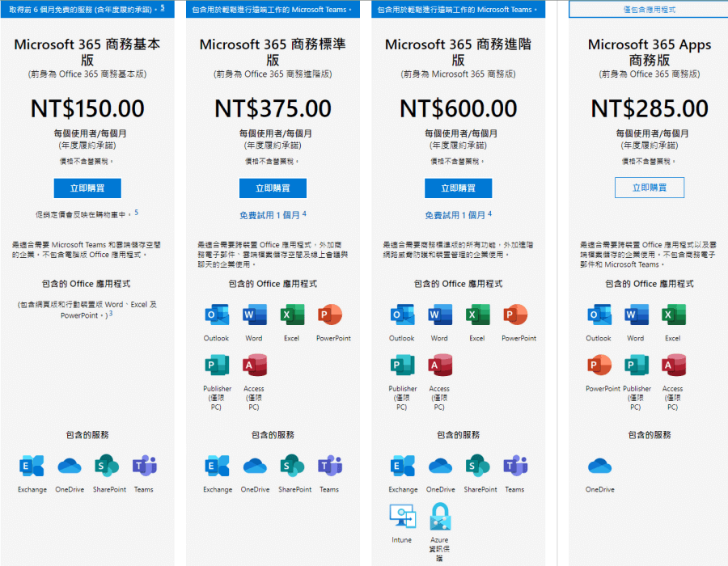The height and width of the screenshot is (566, 728).
Task: Click Exchange icon in 商務標準版 plan
Action: pos(217,466)
